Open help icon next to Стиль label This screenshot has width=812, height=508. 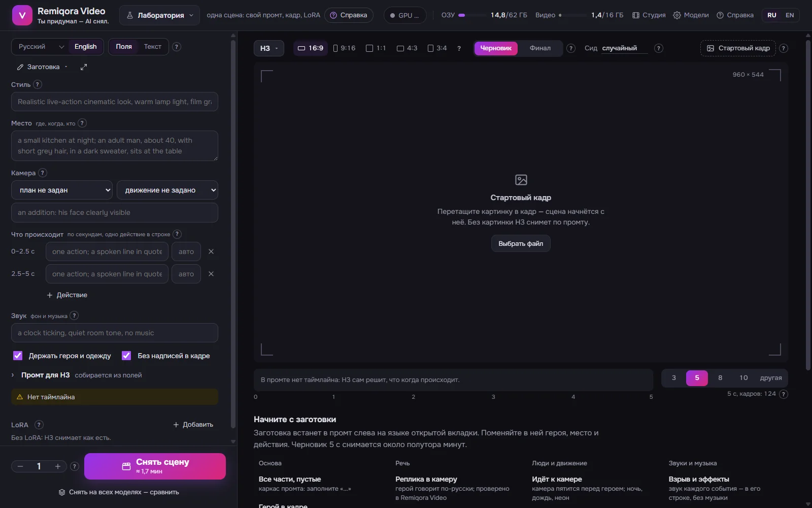point(38,85)
